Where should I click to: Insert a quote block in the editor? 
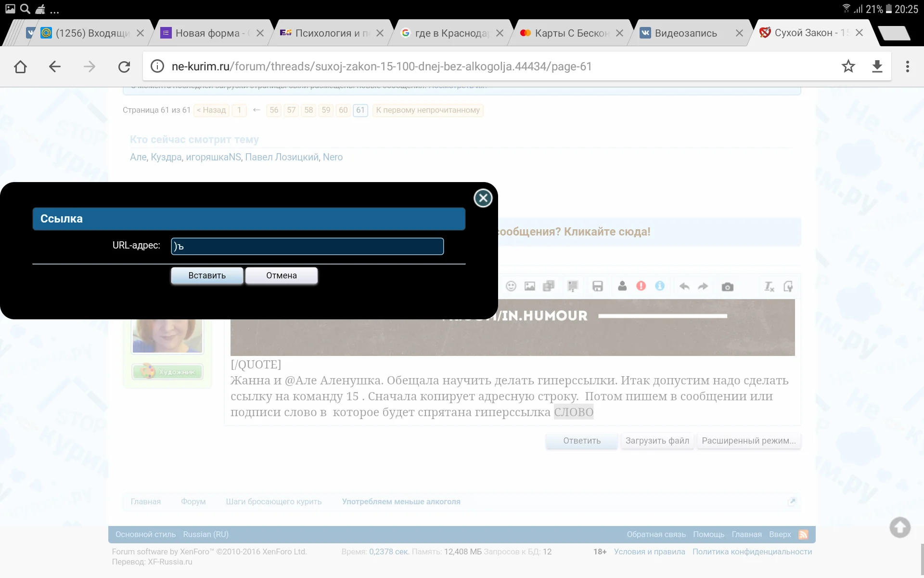pyautogui.click(x=572, y=286)
